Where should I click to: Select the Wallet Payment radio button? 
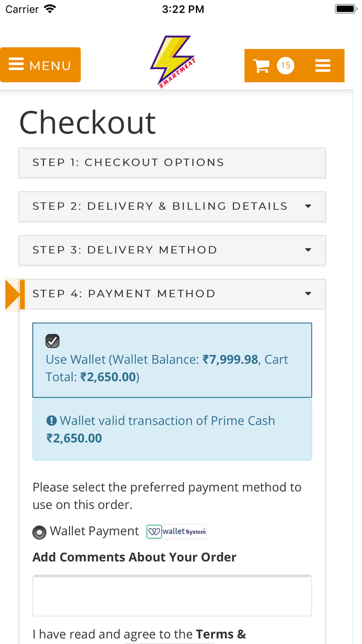pos(39,532)
